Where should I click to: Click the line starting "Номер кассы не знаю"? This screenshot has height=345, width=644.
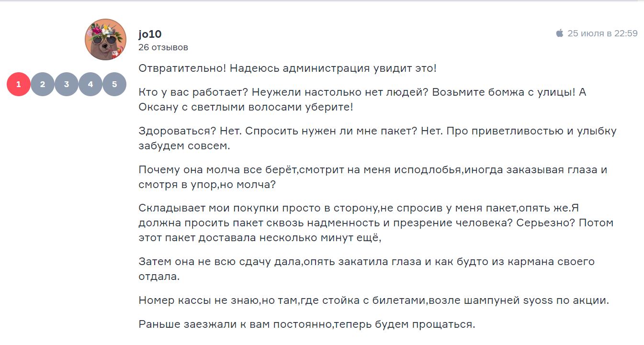[x=373, y=300]
